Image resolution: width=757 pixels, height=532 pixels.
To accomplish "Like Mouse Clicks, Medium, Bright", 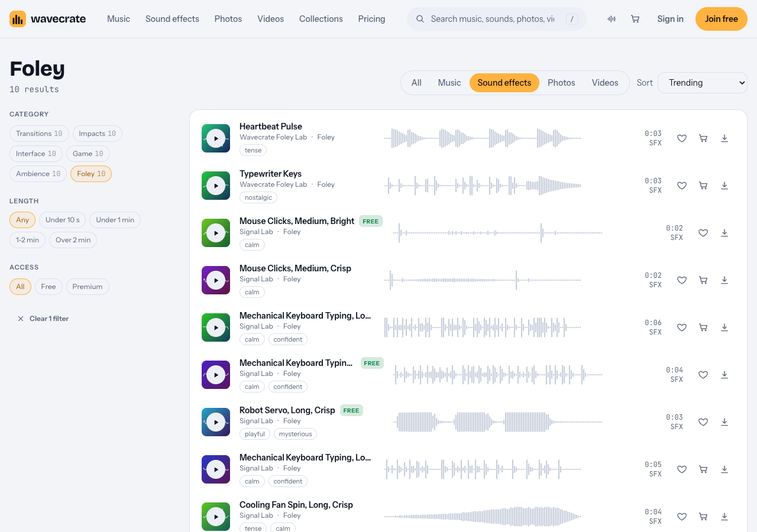I will click(703, 233).
